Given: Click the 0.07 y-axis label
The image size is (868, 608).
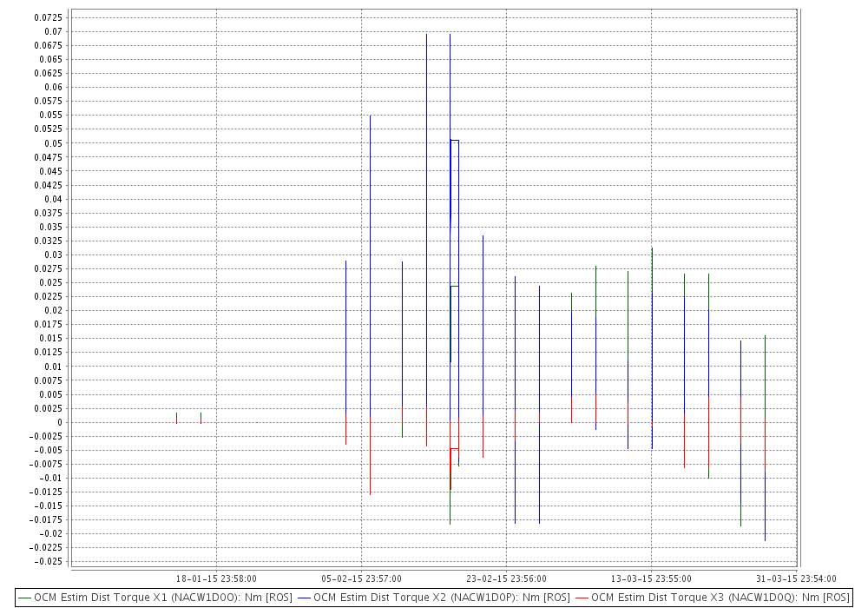Looking at the screenshot, I should coord(54,31).
